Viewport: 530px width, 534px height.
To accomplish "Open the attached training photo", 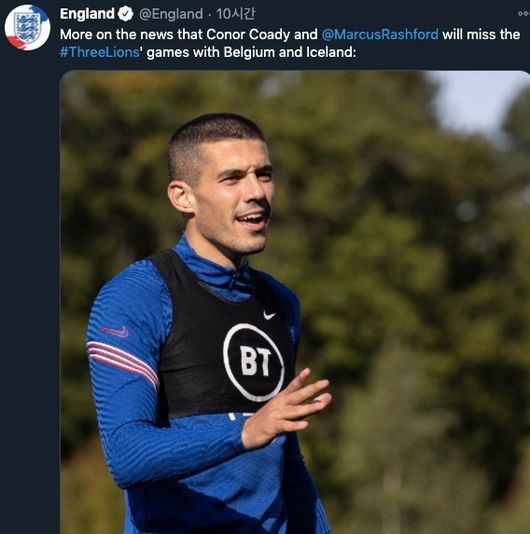I will pos(295,302).
